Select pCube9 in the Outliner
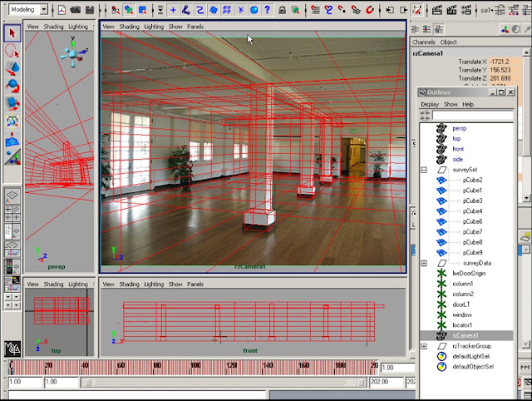 pyautogui.click(x=472, y=253)
